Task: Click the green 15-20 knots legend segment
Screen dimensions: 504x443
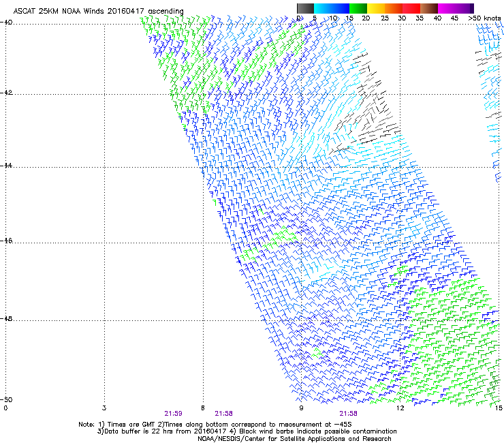Action: point(358,8)
